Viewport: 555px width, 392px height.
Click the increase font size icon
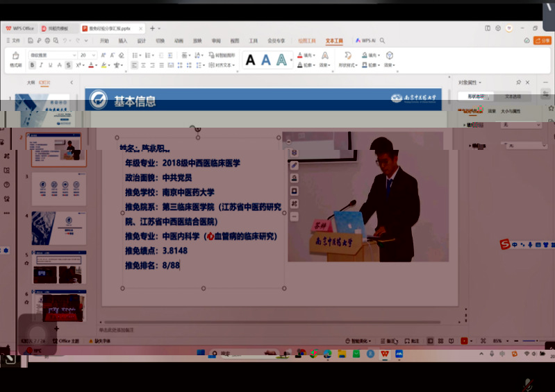[105, 55]
